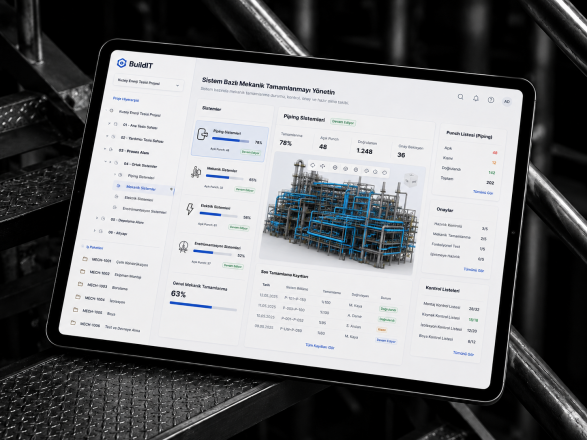The width and height of the screenshot is (587, 440).
Task: Open Tümünü Gör link under Punch Listesi
Action: pos(483,192)
